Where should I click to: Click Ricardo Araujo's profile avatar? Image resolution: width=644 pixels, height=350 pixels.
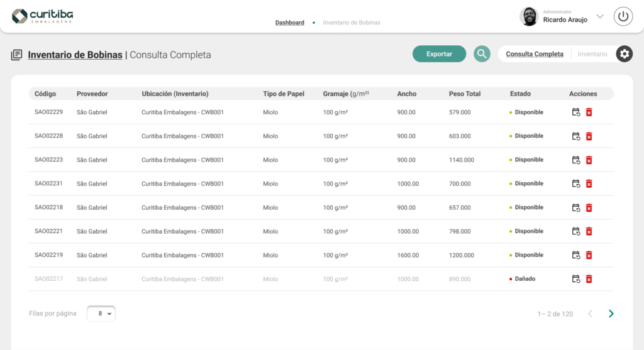pos(529,16)
